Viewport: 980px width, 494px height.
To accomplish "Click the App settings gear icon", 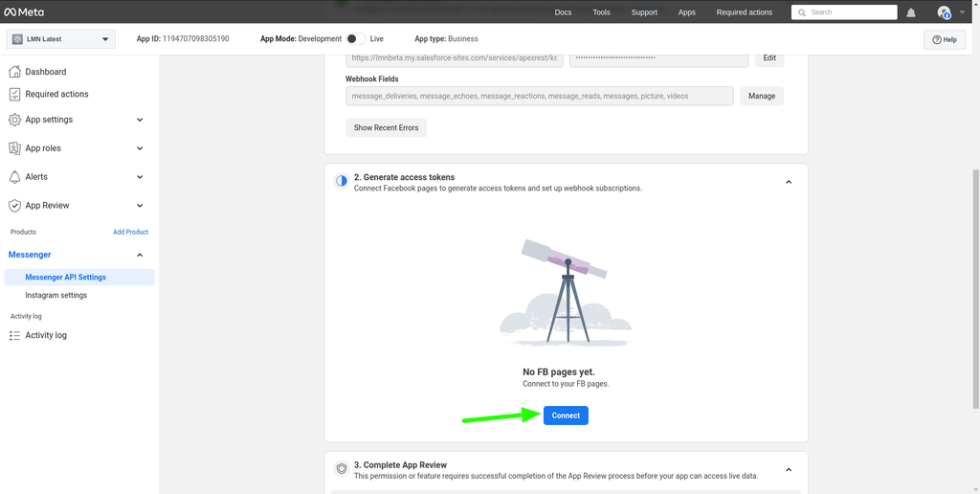I will (x=14, y=120).
